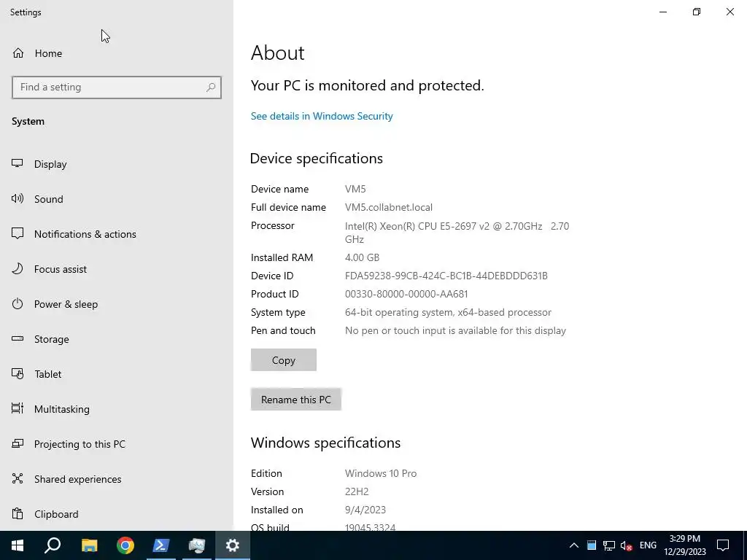Click the Multitasking icon

point(18,408)
